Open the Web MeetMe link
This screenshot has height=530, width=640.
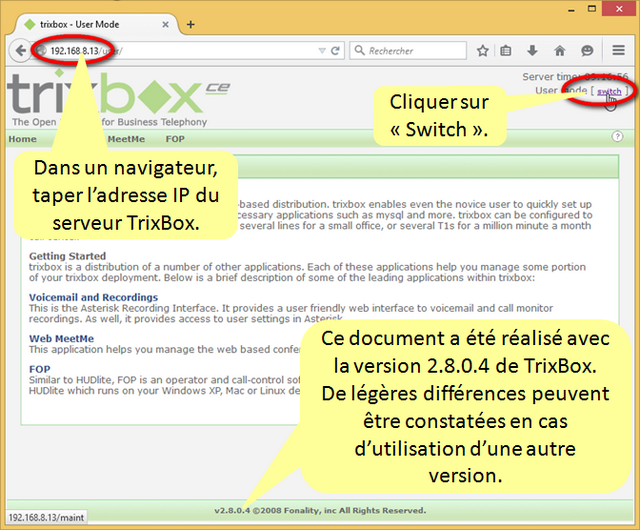[x=61, y=338]
